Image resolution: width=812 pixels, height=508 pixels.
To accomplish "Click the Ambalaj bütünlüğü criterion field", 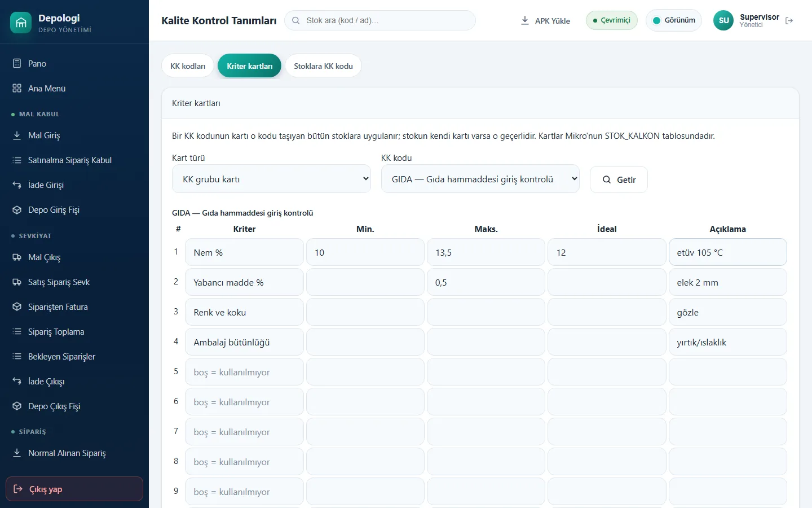I will coord(244,342).
